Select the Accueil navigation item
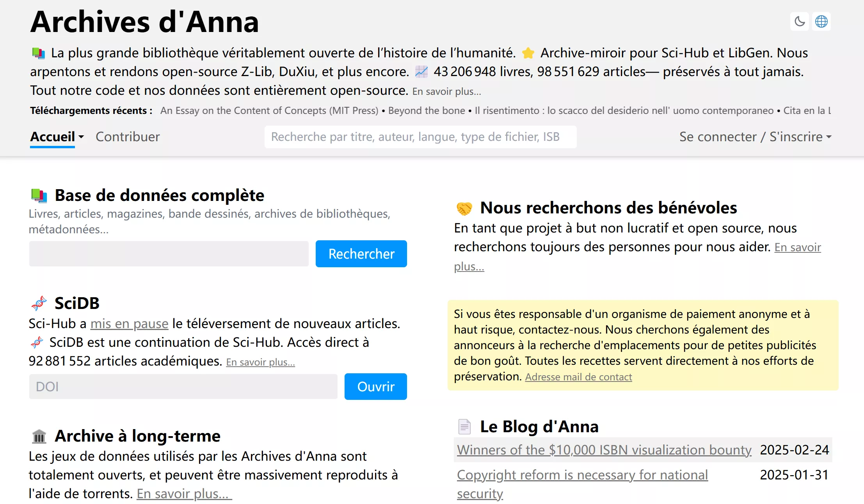Image resolution: width=864 pixels, height=504 pixels. [52, 137]
